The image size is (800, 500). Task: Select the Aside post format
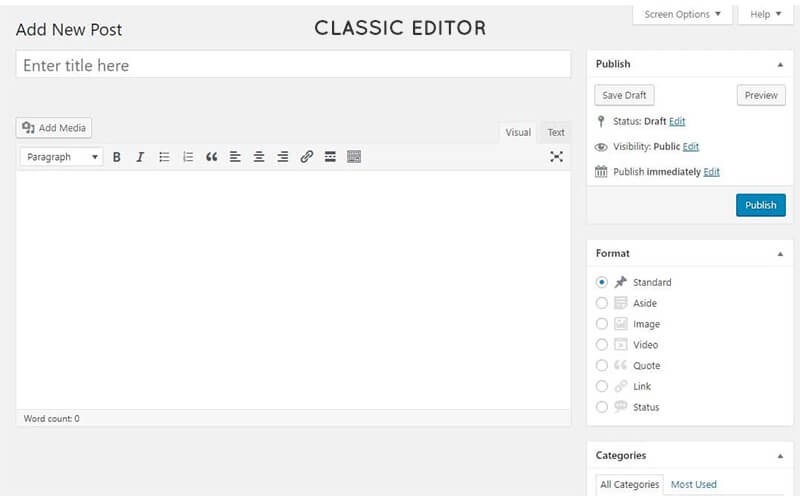602,303
